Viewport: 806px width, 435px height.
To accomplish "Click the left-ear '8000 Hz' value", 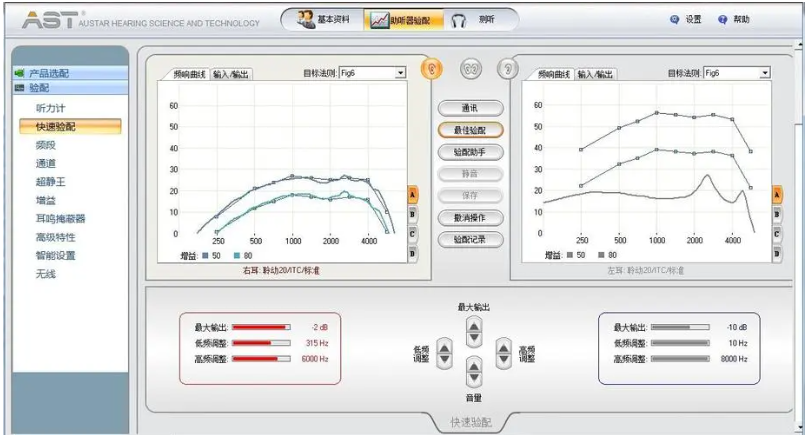I will coord(734,359).
